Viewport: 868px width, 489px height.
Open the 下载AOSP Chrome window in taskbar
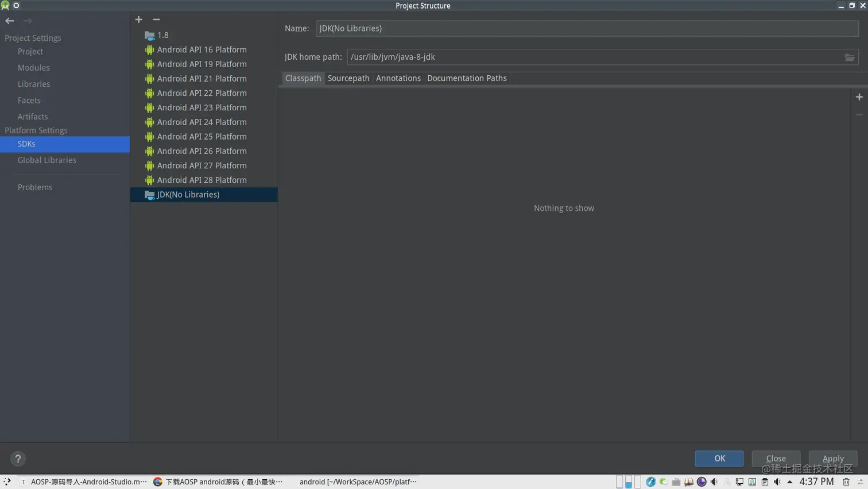point(218,482)
